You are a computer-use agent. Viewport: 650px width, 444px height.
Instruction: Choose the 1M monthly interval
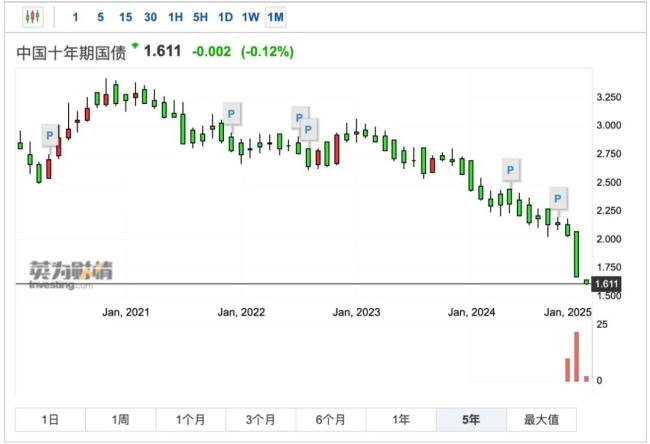coord(276,17)
